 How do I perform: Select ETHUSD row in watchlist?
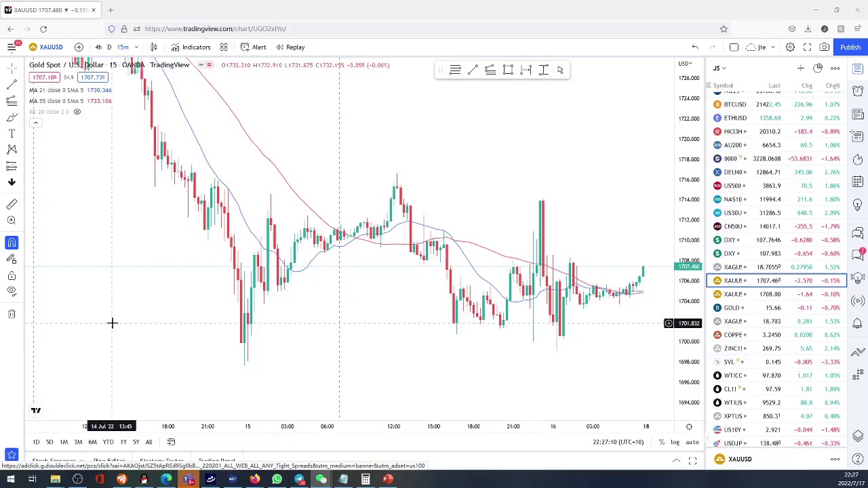tap(776, 118)
